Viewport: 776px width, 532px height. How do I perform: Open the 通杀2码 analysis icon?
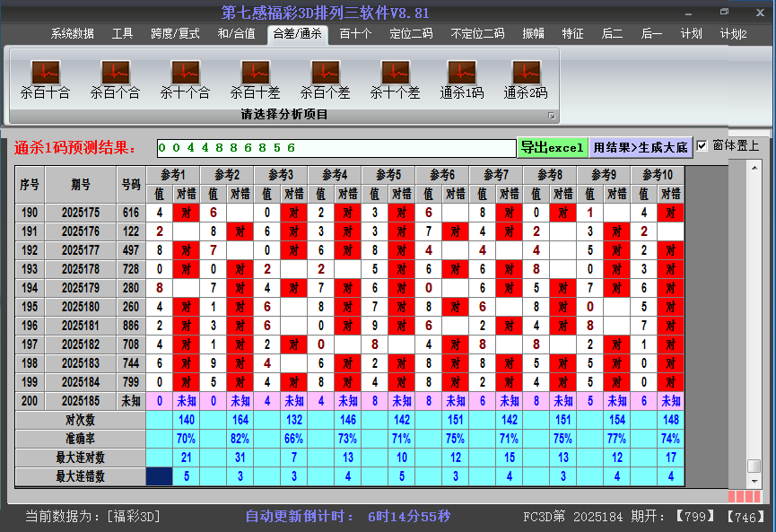point(526,80)
